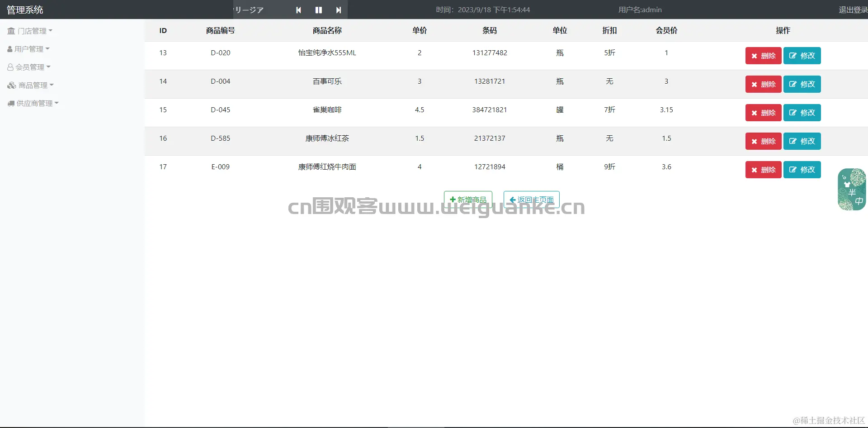Click the 商品管理 cubes icon
The height and width of the screenshot is (428, 868).
tap(12, 85)
